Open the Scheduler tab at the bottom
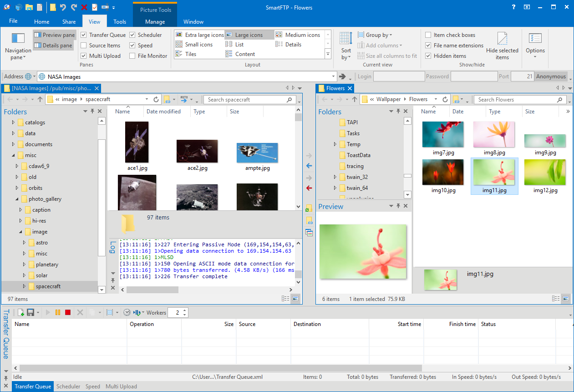 [x=68, y=386]
